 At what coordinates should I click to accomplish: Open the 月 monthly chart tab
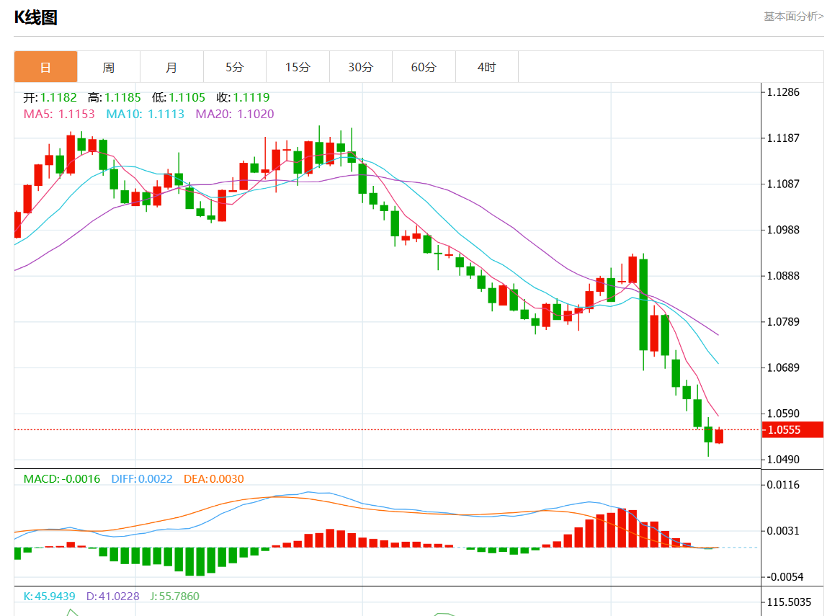171,67
